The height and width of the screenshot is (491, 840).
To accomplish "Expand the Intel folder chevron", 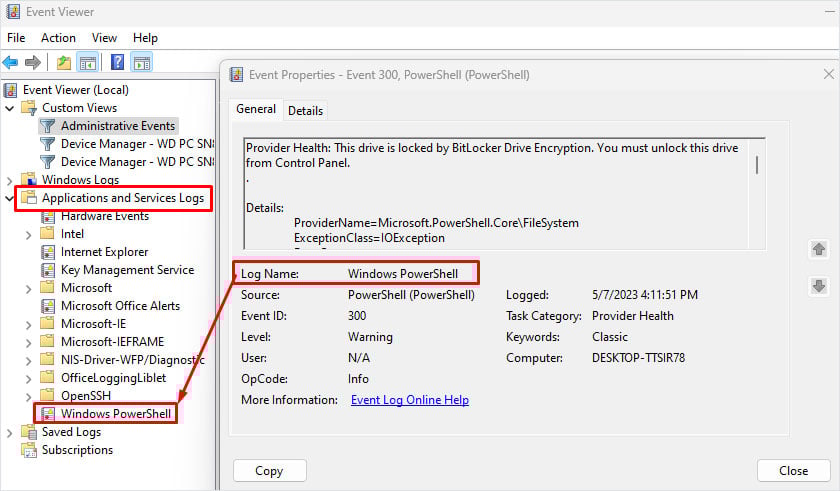I will pos(28,235).
